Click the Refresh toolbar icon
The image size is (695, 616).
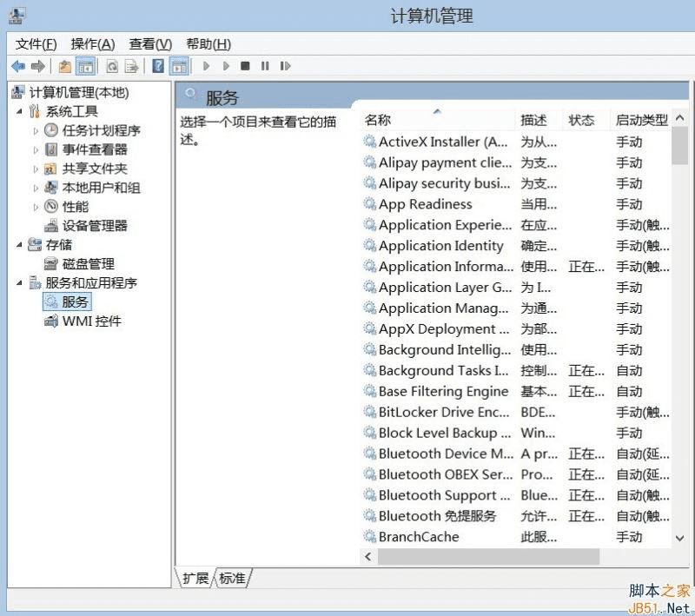(x=112, y=67)
